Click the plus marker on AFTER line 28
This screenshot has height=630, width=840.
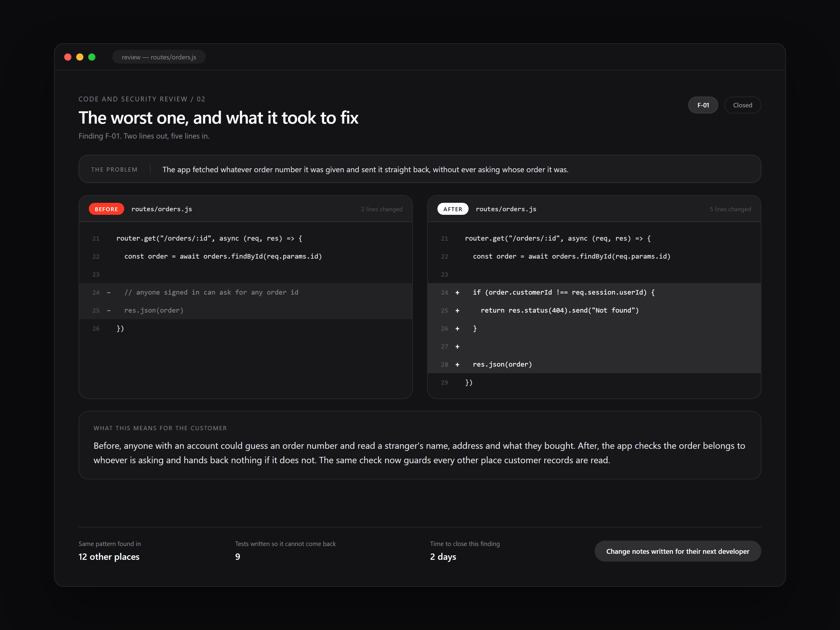coord(457,364)
